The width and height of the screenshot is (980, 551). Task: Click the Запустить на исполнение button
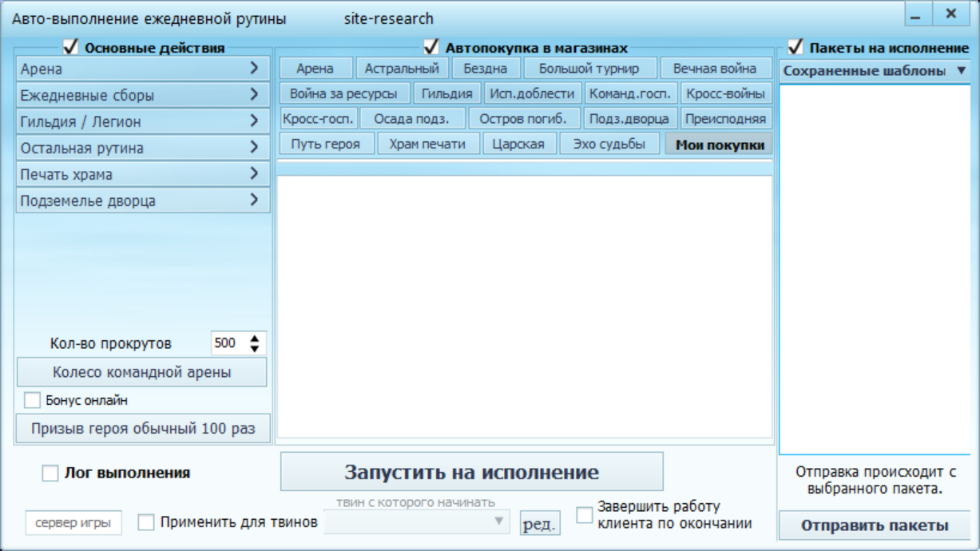click(471, 472)
